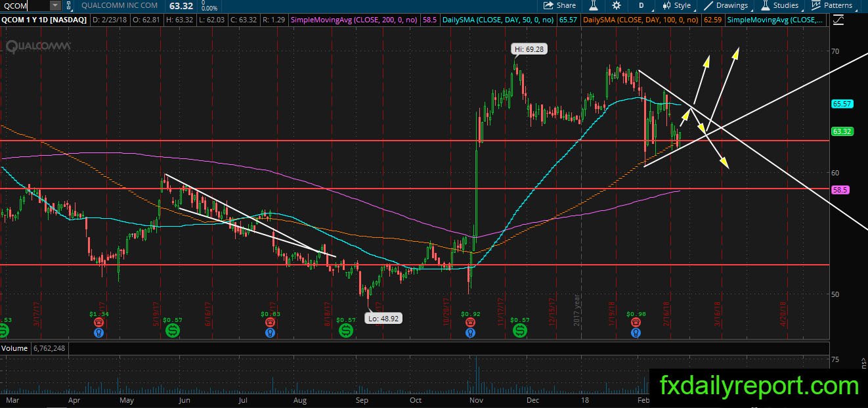The height and width of the screenshot is (408, 868).
Task: Open the D timeframe aggregation dropdown
Action: click(641, 5)
